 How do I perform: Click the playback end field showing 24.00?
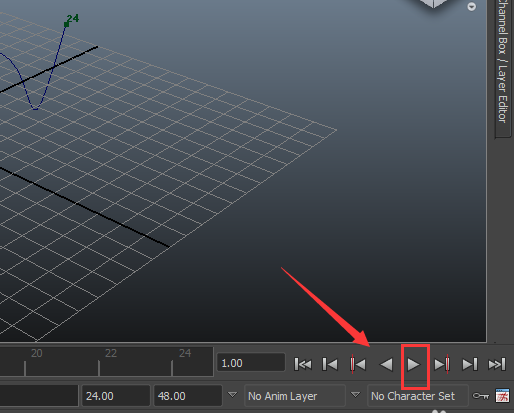[116, 396]
